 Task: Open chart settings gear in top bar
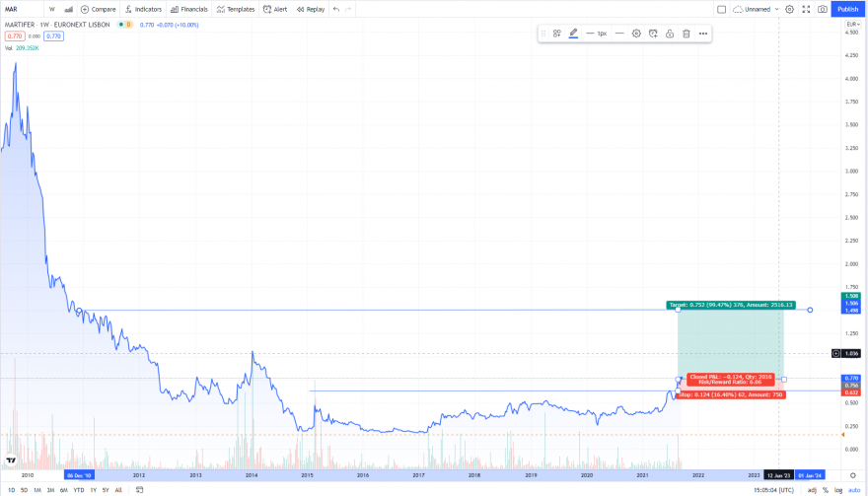pyautogui.click(x=790, y=9)
